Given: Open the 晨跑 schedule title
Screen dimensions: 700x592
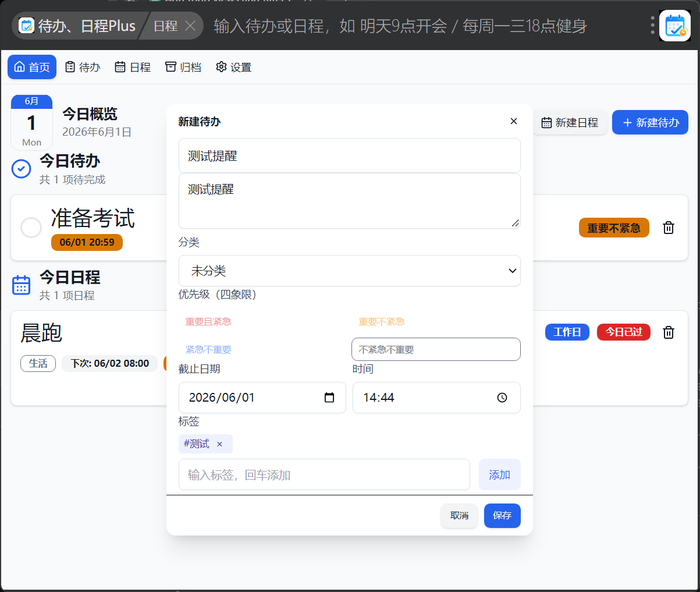Looking at the screenshot, I should (x=41, y=333).
